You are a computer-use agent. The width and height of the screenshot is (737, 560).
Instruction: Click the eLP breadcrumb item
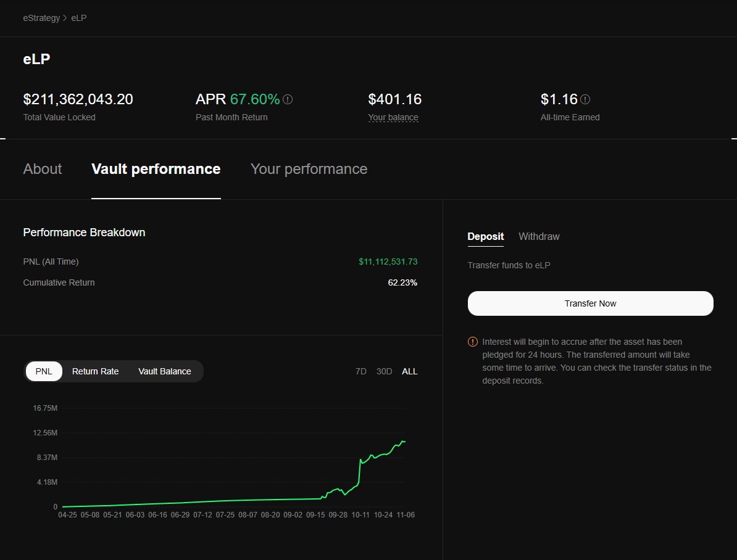(x=78, y=18)
